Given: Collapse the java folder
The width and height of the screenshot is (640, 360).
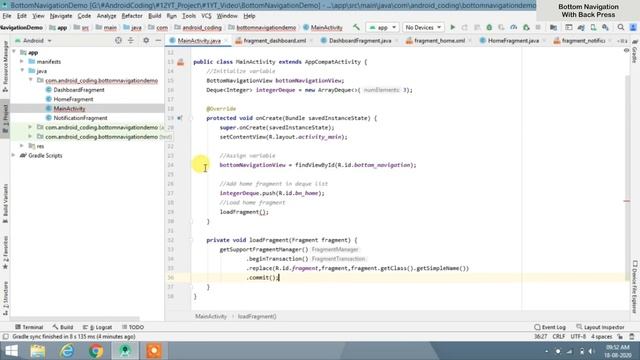Looking at the screenshot, I should pos(22,71).
